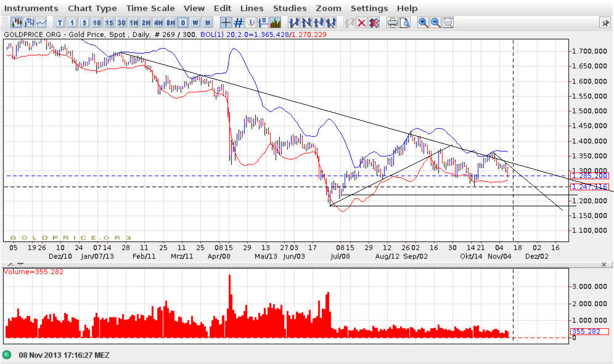Switch to 2H time scale

click(146, 23)
